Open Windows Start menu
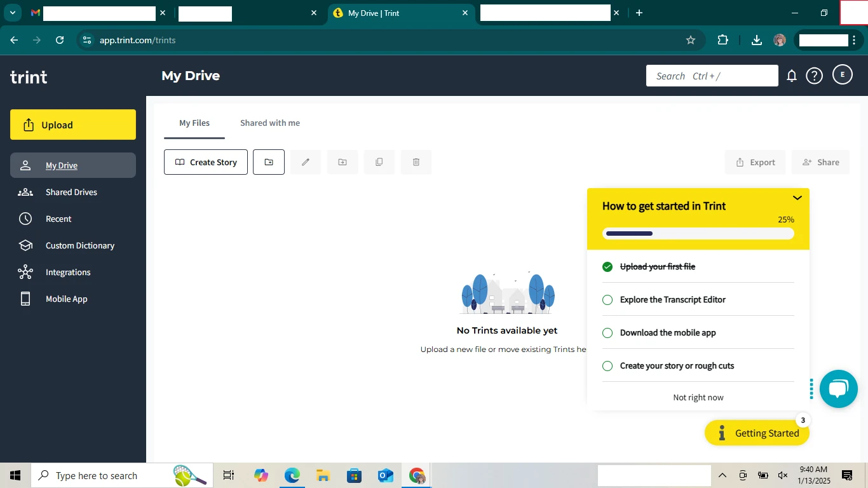Viewport: 868px width, 488px height. coord(15,475)
